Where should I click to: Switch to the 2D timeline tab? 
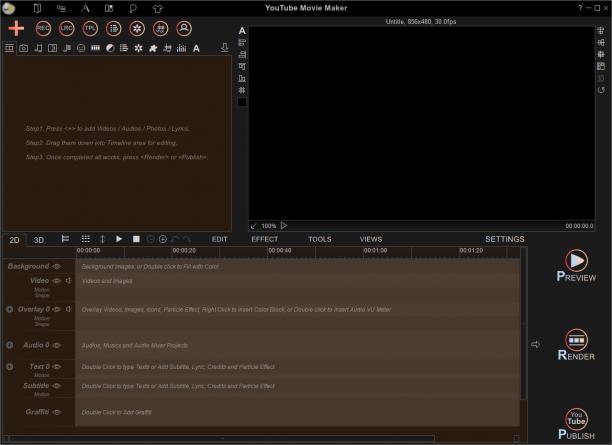[x=14, y=240]
